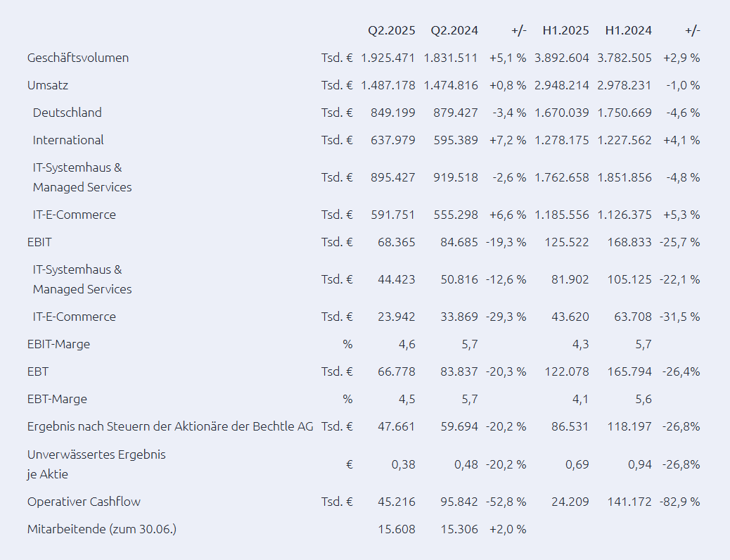Click the Q2.2024 column header
Screen dimensions: 730x560
pos(454,30)
